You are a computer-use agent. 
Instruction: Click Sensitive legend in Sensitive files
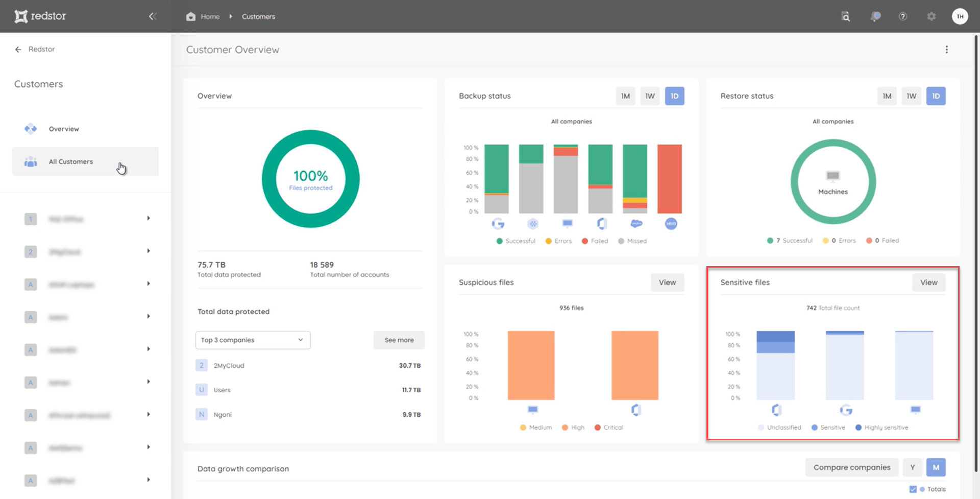[828, 427]
